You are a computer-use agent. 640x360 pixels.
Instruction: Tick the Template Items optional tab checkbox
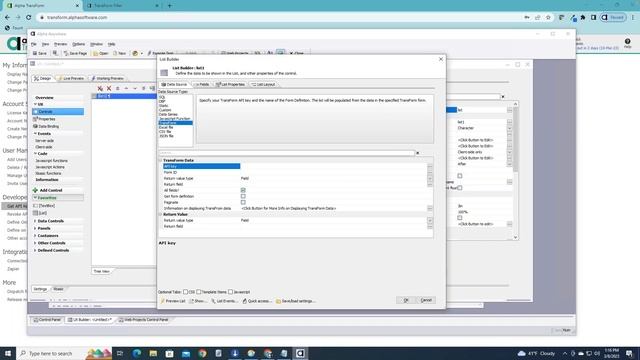[199, 292]
